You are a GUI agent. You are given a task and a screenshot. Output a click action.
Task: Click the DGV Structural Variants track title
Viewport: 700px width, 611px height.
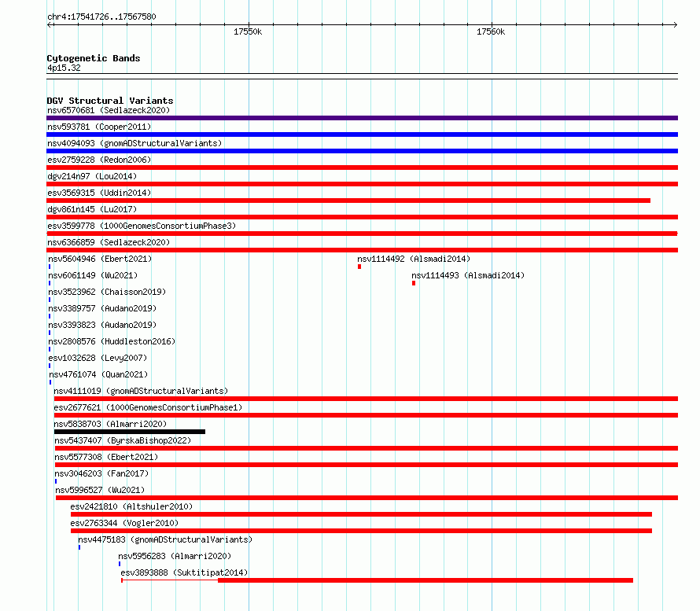[110, 101]
